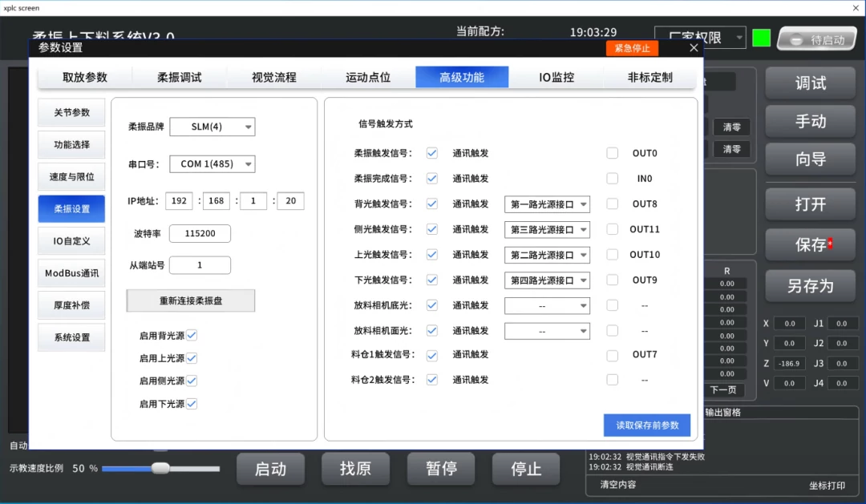The image size is (866, 504).
Task: Click the 另存为 button in main window
Action: click(x=810, y=286)
